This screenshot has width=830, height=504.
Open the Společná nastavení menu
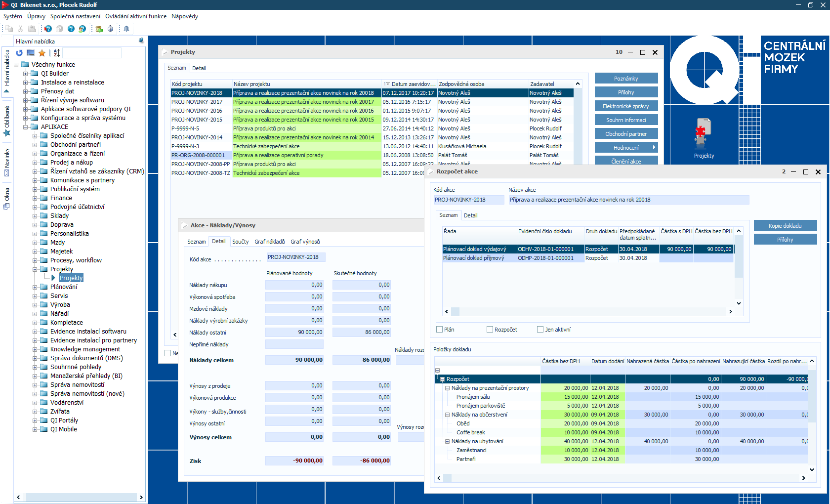coord(75,16)
